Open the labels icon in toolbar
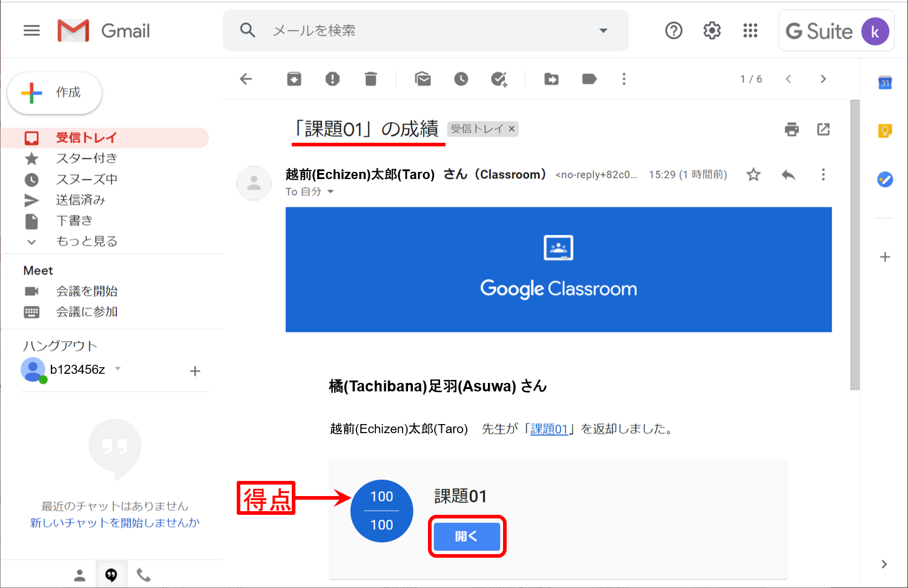908x588 pixels. point(590,79)
